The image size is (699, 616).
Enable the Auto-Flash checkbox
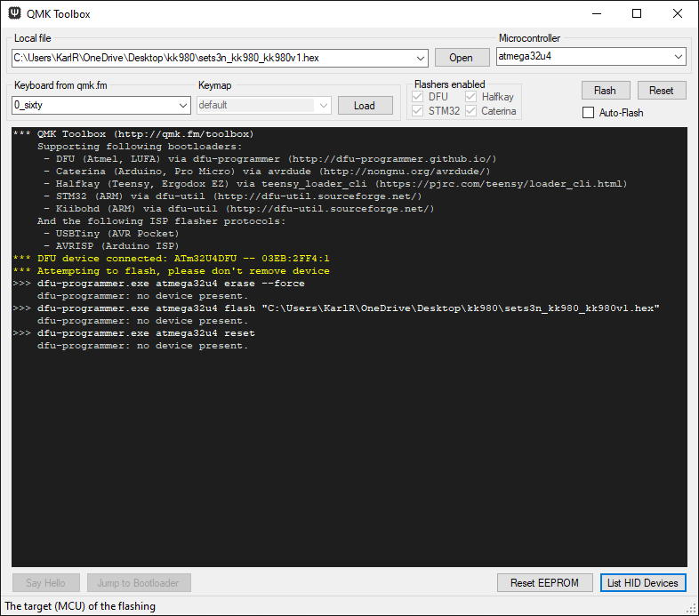click(588, 113)
